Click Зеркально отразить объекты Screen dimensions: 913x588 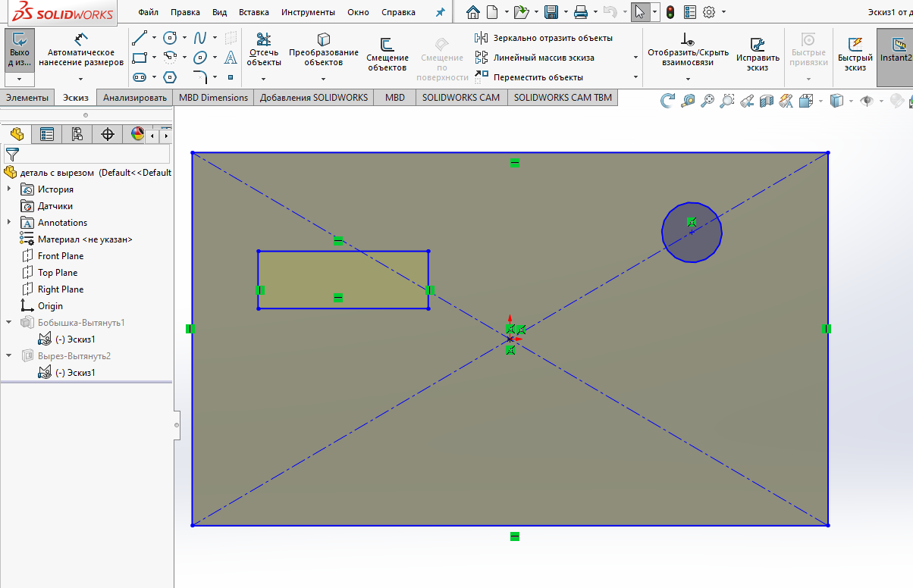(x=544, y=38)
